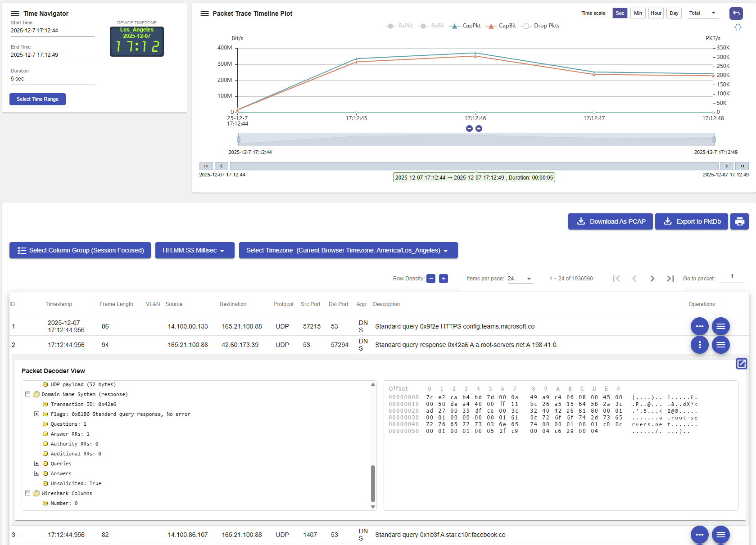Click decoder tree vertical scrollbar thumb
This screenshot has width=756, height=545.
click(373, 483)
